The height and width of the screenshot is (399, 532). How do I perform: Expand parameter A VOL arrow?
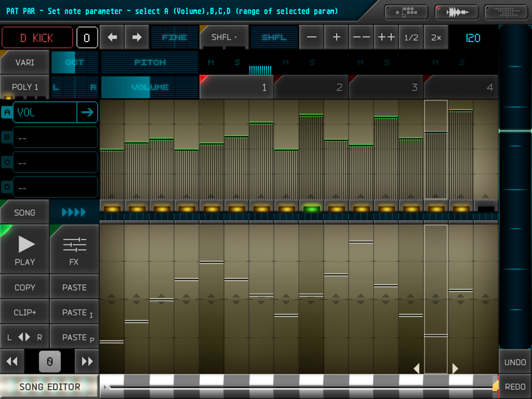tap(87, 112)
